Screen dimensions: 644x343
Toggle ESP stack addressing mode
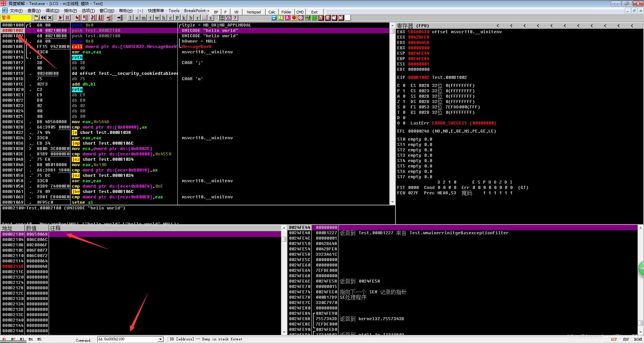point(614,339)
